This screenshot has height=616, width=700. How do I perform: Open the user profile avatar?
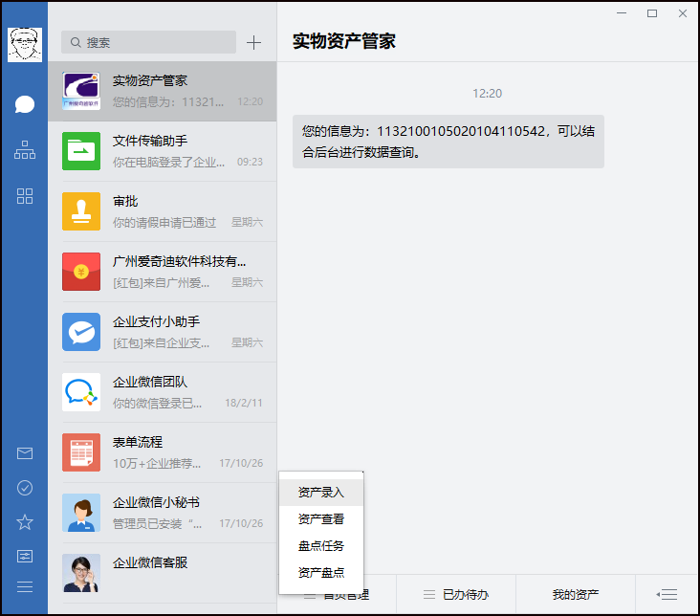[25, 44]
